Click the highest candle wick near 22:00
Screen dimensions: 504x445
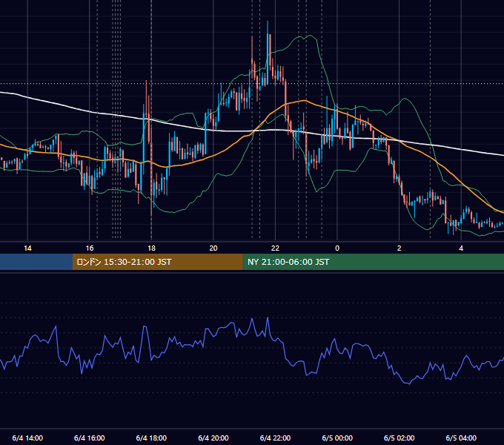(x=268, y=27)
